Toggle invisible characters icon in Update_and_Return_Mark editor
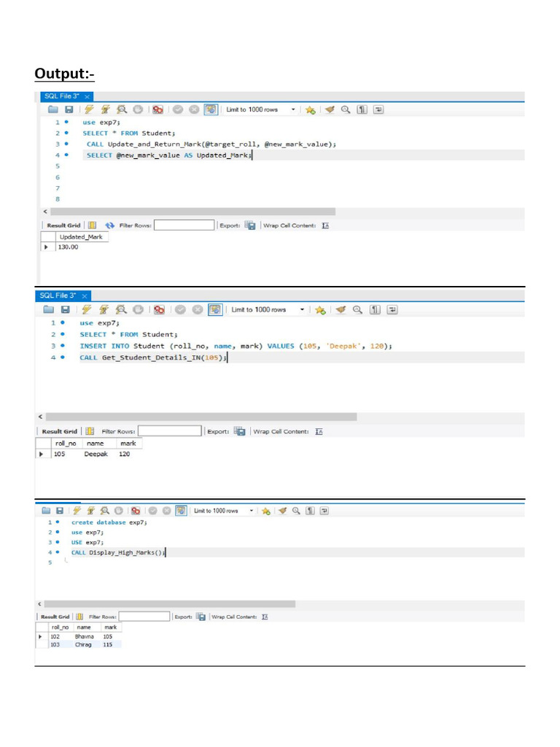560x747 pixels. 362,109
